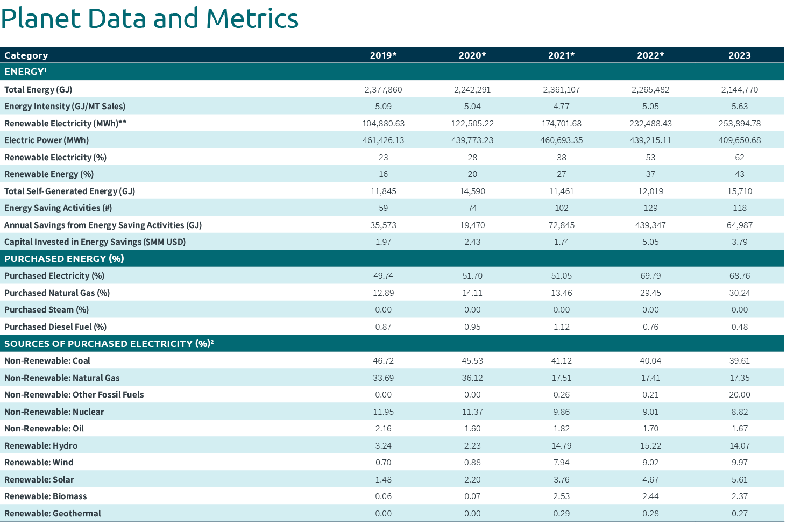Click the 2019* column header
Image resolution: width=794 pixels, height=532 pixels.
tap(383, 55)
